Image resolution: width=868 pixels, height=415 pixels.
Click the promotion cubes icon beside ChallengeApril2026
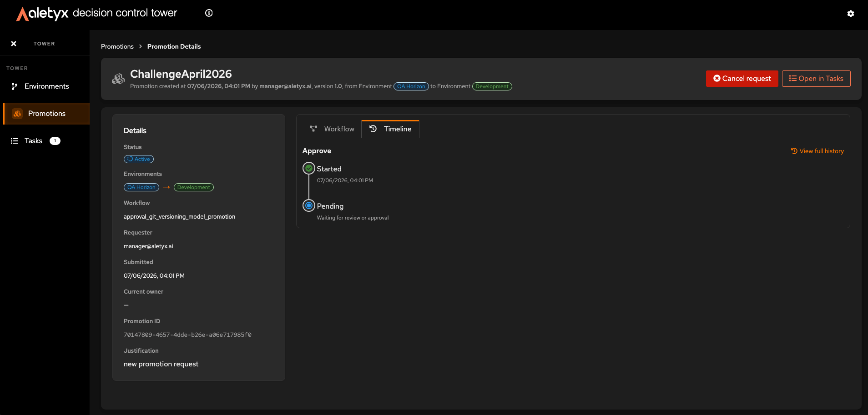[118, 79]
